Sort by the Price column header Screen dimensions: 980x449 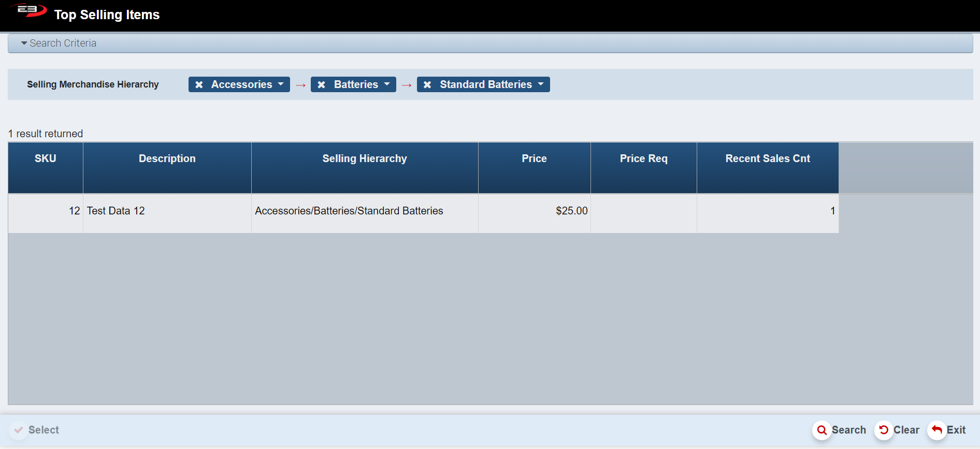pos(534,158)
